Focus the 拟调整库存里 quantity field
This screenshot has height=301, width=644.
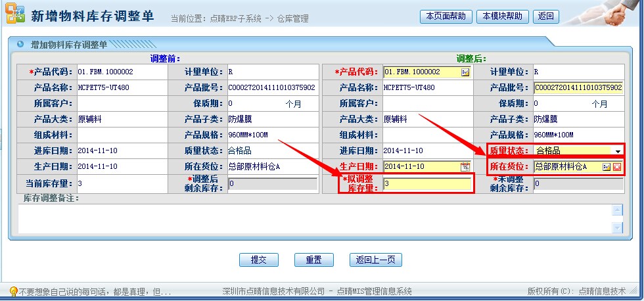click(x=427, y=184)
